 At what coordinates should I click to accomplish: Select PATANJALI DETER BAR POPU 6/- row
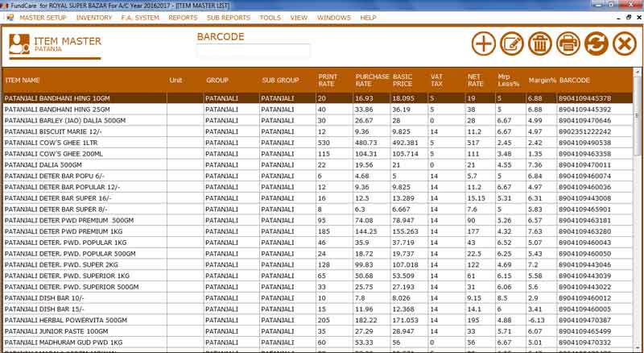coord(317,176)
